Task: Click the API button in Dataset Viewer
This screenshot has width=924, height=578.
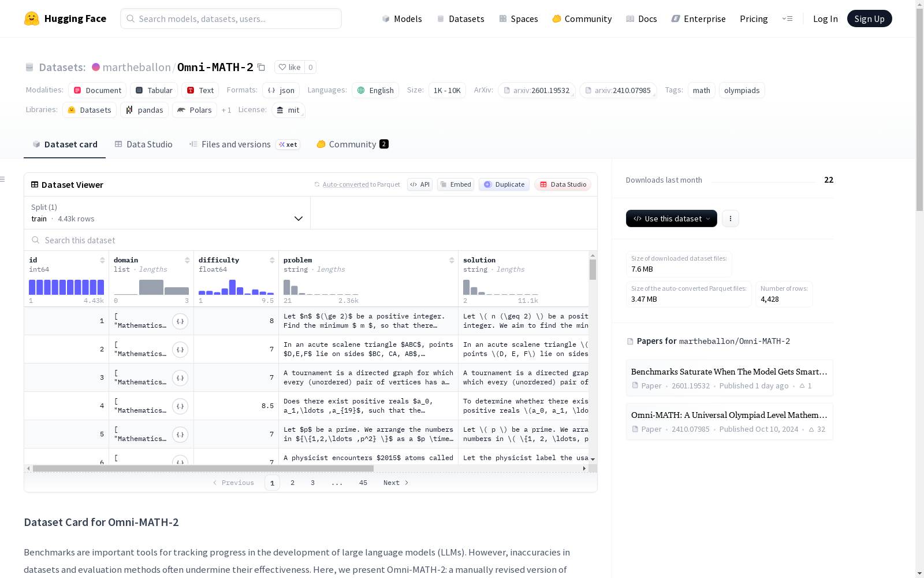Action: tap(420, 184)
